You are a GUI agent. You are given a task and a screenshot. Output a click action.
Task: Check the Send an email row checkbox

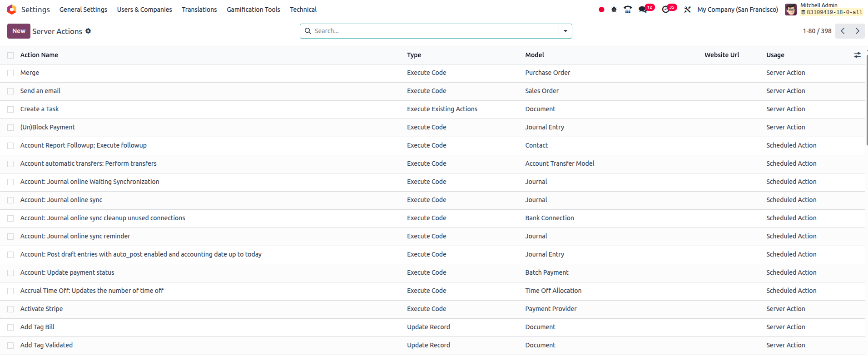(x=10, y=91)
